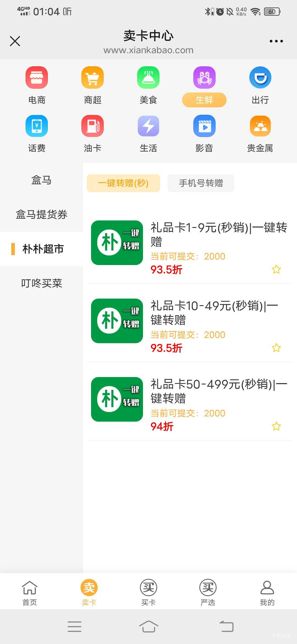Image resolution: width=297 pixels, height=644 pixels.
Task: Select the 商超 shopping cart icon
Action: tap(92, 77)
